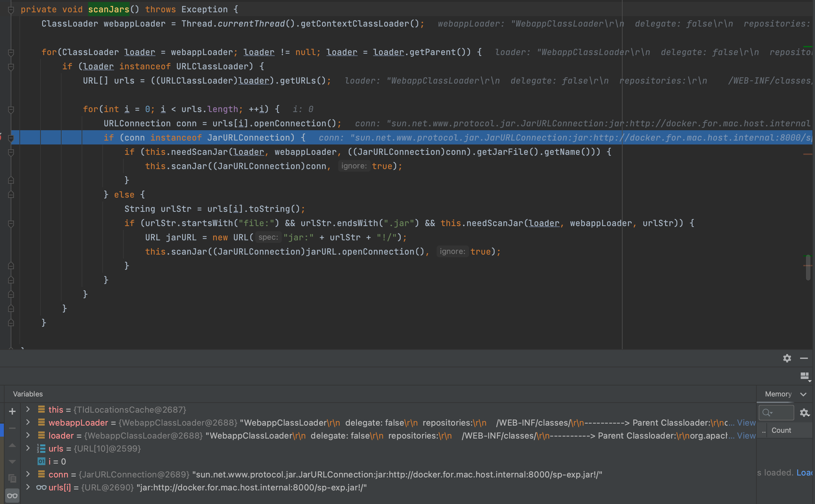Select the Variables panel tab
Image resolution: width=815 pixels, height=504 pixels.
28,394
